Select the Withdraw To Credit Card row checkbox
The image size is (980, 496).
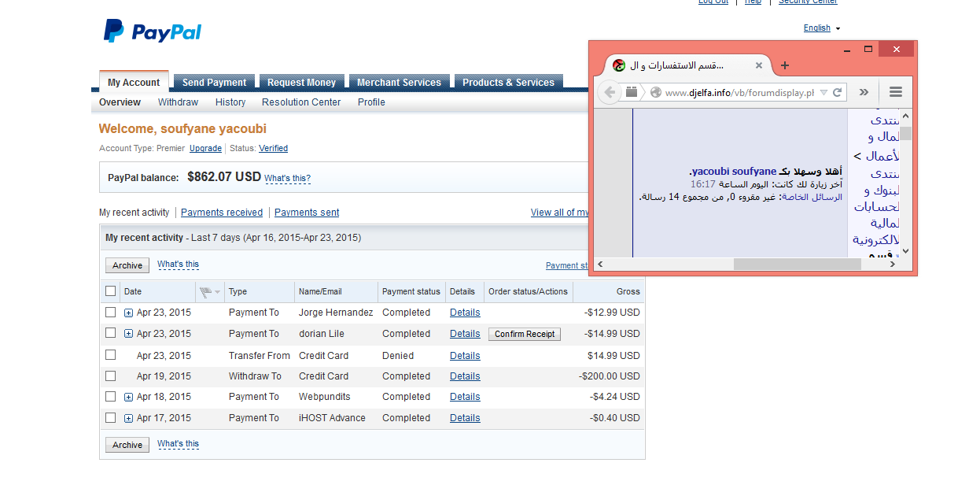pyautogui.click(x=111, y=376)
